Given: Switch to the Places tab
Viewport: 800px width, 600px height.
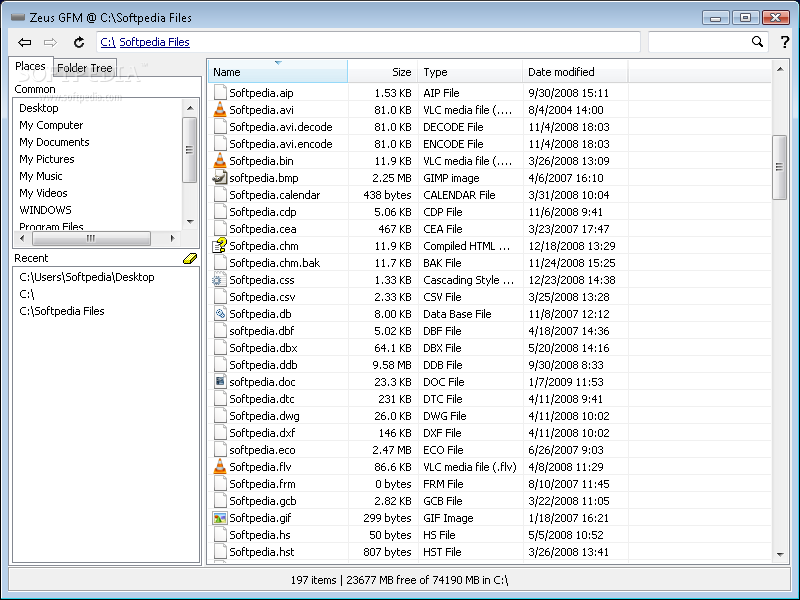Looking at the screenshot, I should [x=30, y=68].
